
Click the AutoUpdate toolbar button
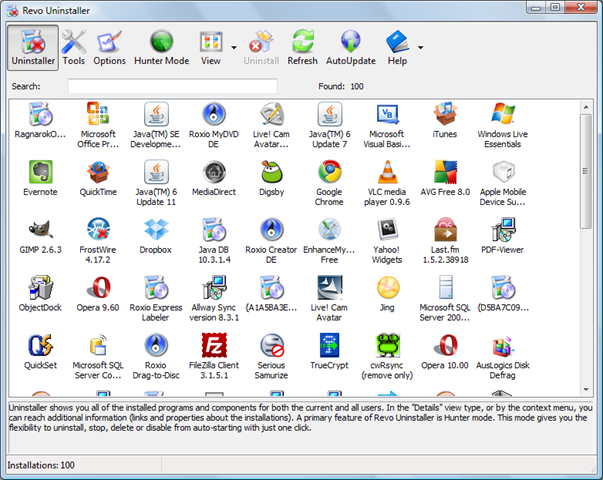[351, 48]
